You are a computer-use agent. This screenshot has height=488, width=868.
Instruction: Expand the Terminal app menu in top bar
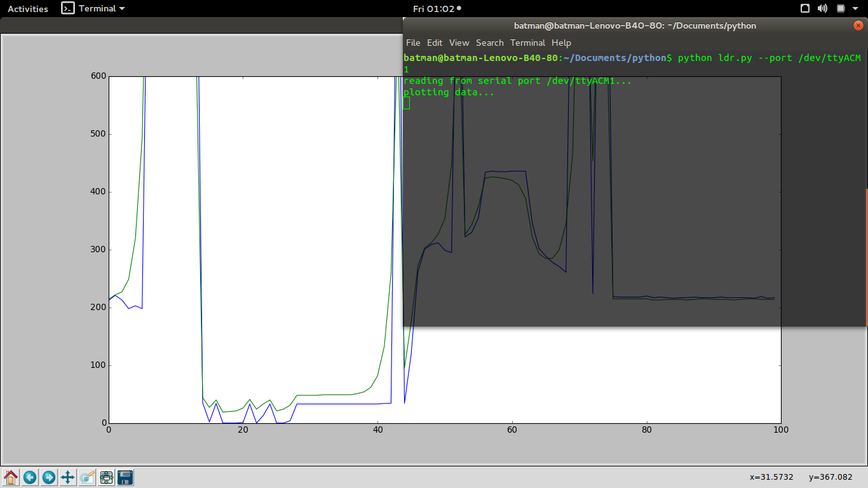tap(93, 8)
